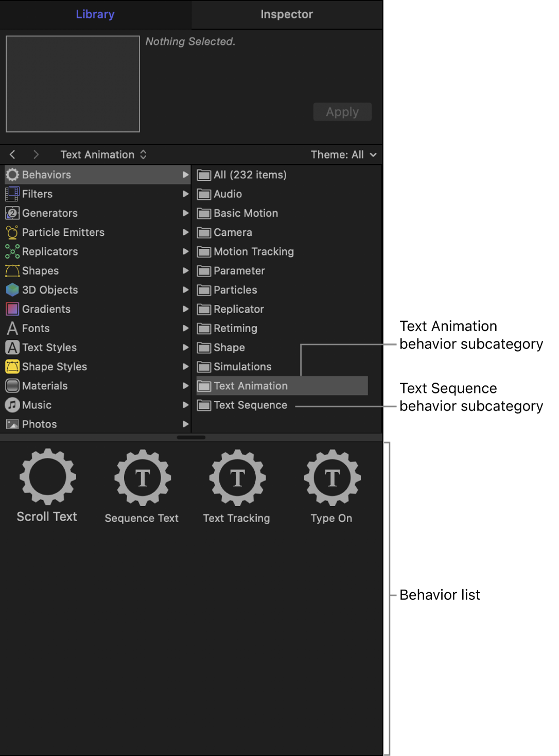Click the Apply button

coord(342,112)
